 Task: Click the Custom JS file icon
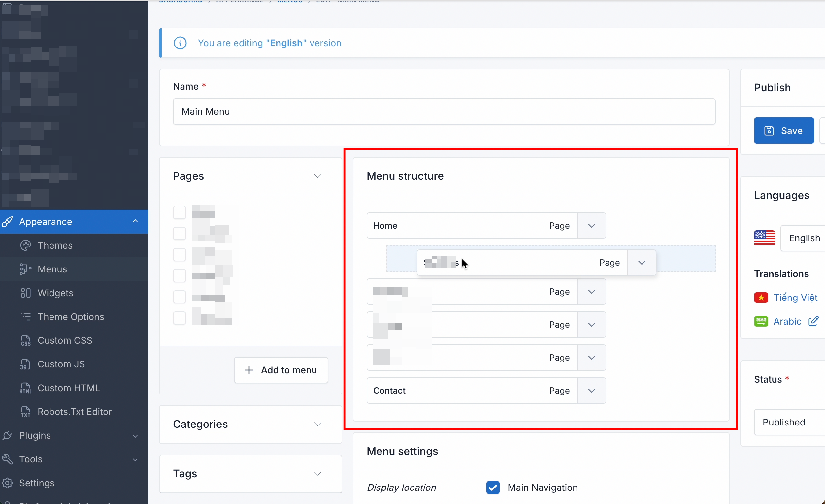pyautogui.click(x=26, y=364)
